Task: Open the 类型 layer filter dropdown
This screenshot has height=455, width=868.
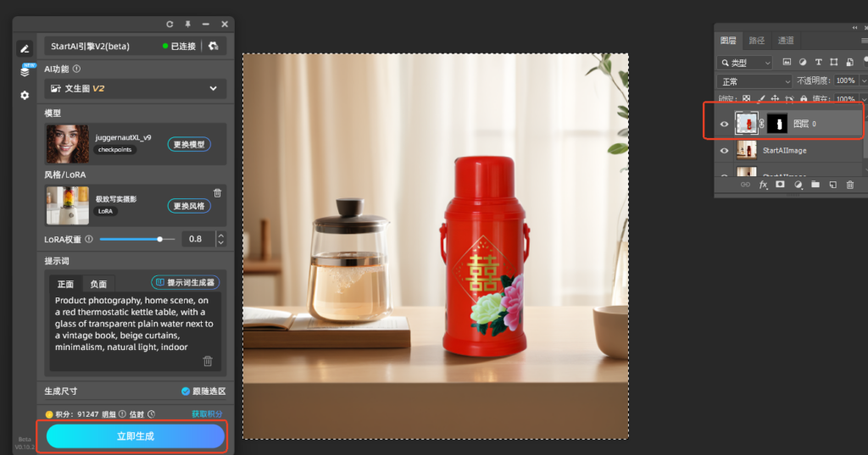Action: 744,63
